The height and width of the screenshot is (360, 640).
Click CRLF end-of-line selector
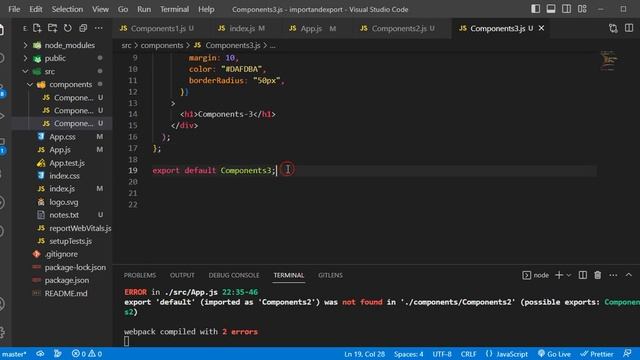pos(468,354)
